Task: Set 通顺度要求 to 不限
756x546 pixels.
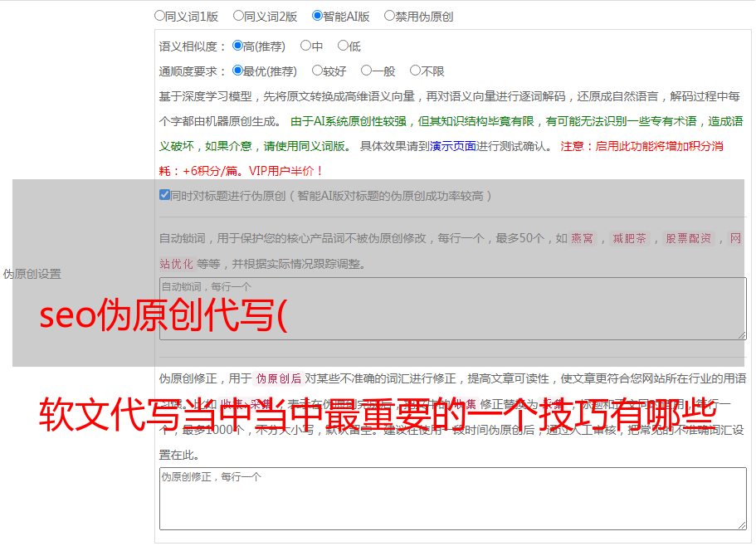Action: click(x=415, y=71)
